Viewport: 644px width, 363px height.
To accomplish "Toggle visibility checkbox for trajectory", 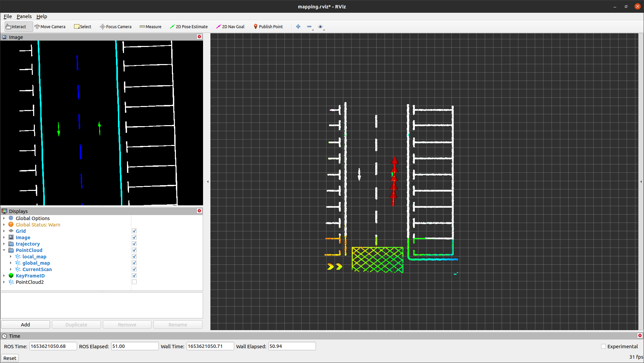I will (134, 244).
